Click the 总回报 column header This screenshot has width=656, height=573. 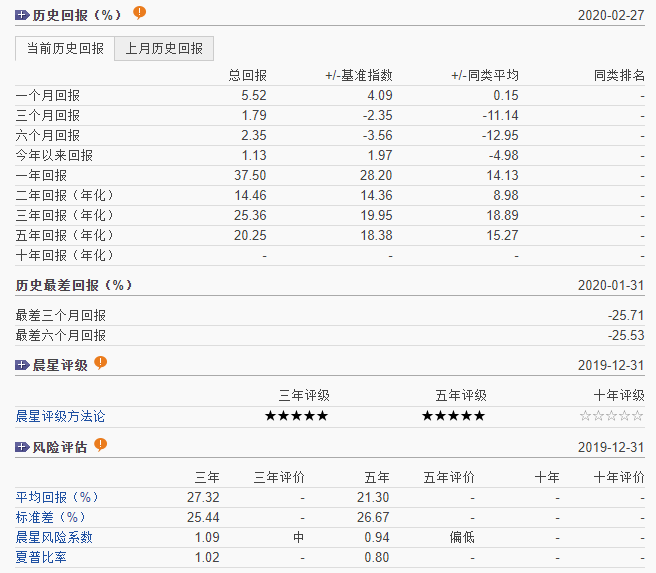247,75
